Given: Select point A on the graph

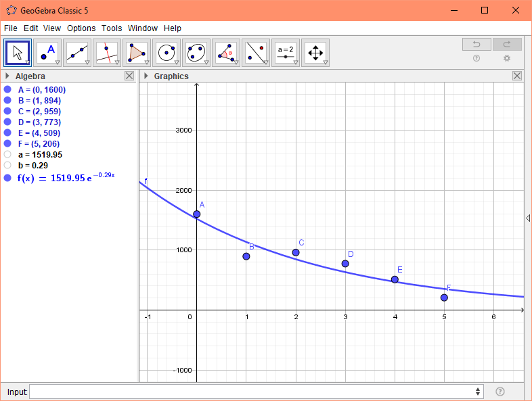Looking at the screenshot, I should pyautogui.click(x=196, y=214).
